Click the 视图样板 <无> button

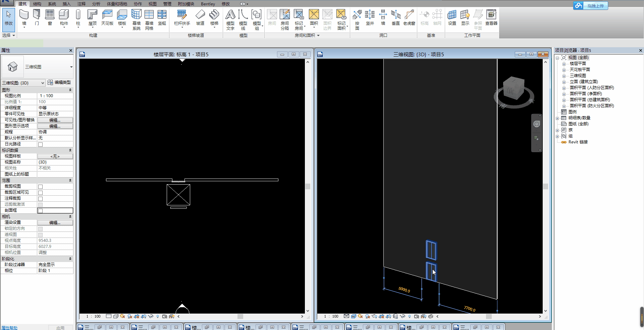[55, 156]
